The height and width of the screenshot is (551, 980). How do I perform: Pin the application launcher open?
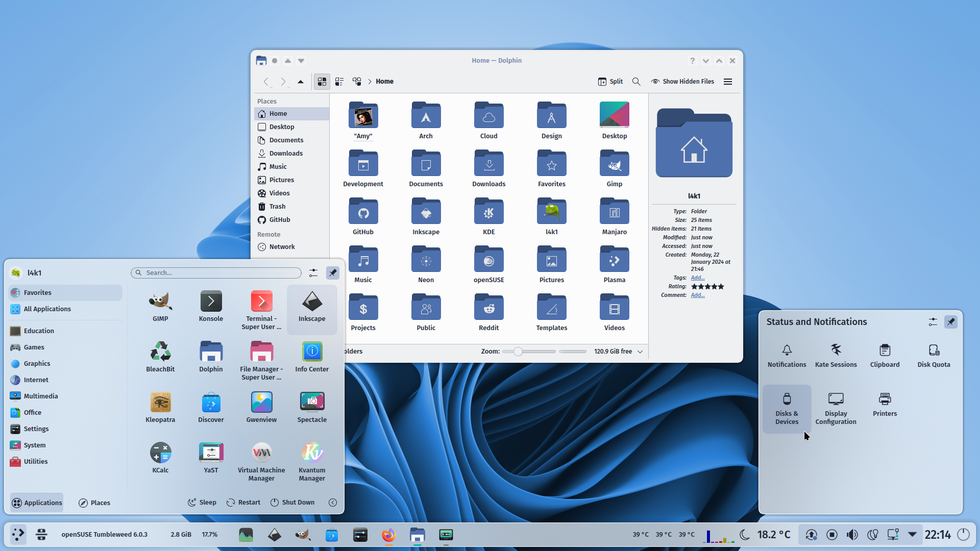point(332,273)
